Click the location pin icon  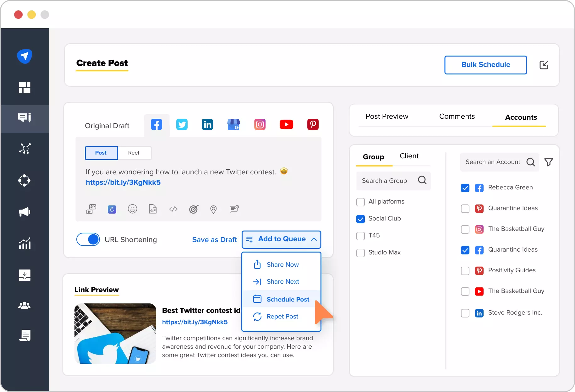(x=213, y=209)
